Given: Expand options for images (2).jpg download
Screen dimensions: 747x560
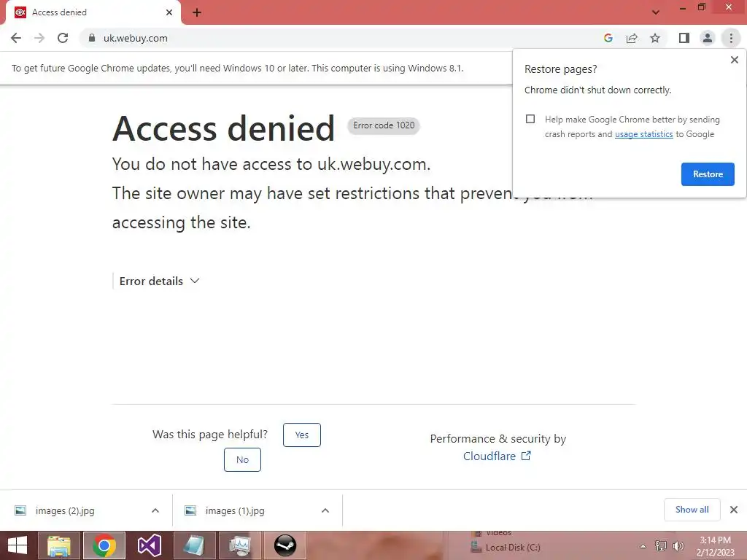Looking at the screenshot, I should pyautogui.click(x=155, y=511).
